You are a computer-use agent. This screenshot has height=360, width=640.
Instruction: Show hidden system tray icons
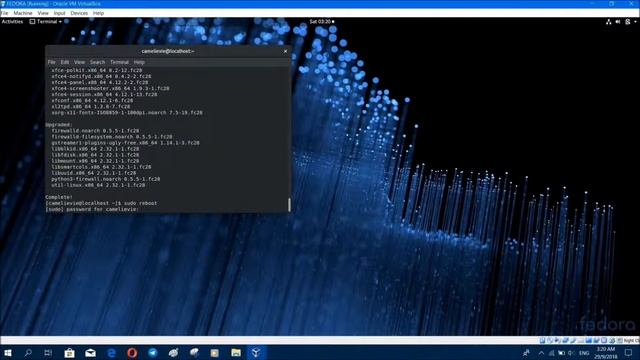pyautogui.click(x=541, y=353)
